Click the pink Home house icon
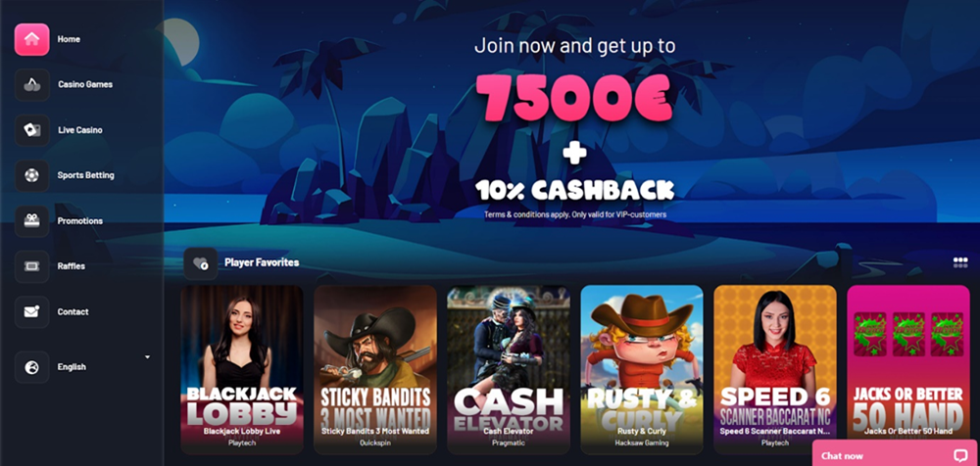The image size is (980, 466). pos(32,39)
